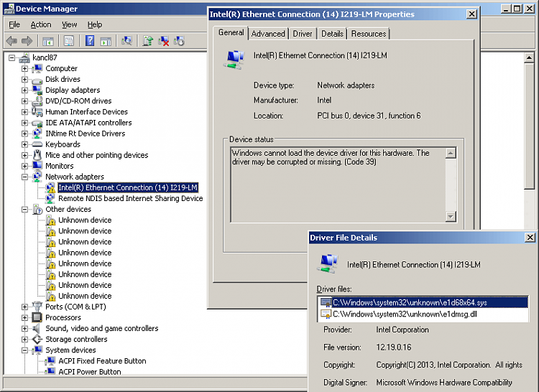This screenshot has width=539, height=392.
Task: Open the View menu
Action: coord(70,24)
